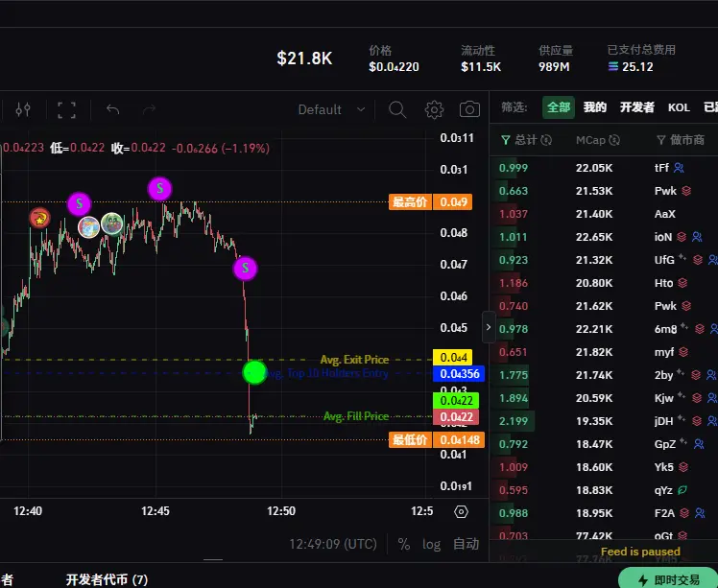Select the 全部 filter tab

(559, 107)
